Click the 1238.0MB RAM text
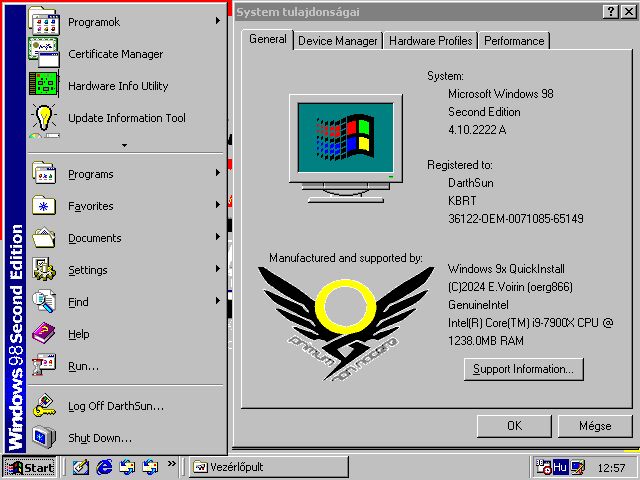This screenshot has width=640, height=480. (x=486, y=341)
